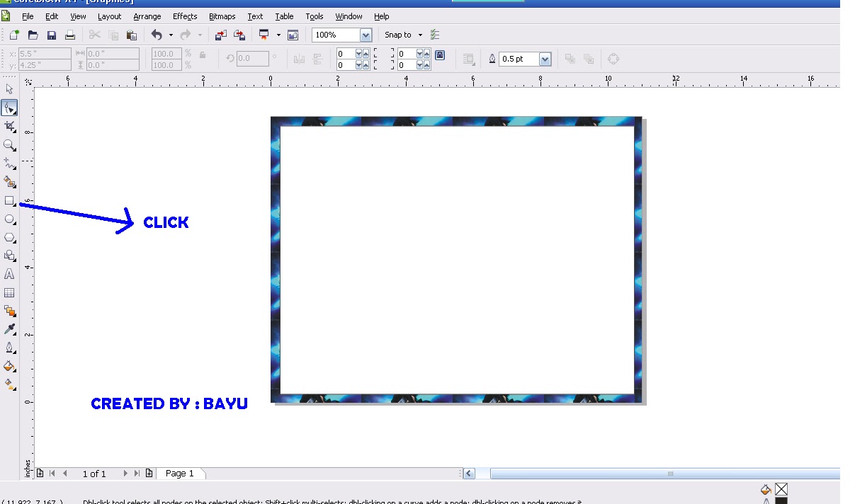This screenshot has height=504, width=855.
Task: Open the Edit menu
Action: tap(52, 16)
